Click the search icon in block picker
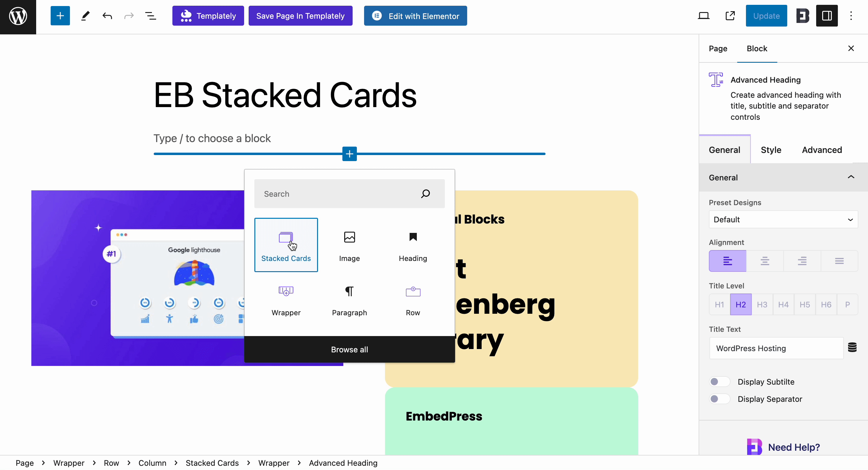868x470 pixels. 426,194
